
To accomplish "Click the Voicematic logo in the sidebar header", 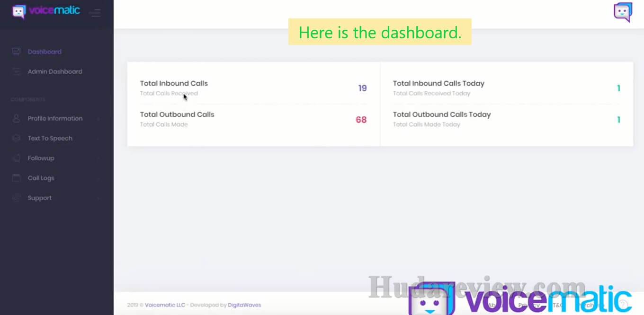I will pyautogui.click(x=46, y=11).
